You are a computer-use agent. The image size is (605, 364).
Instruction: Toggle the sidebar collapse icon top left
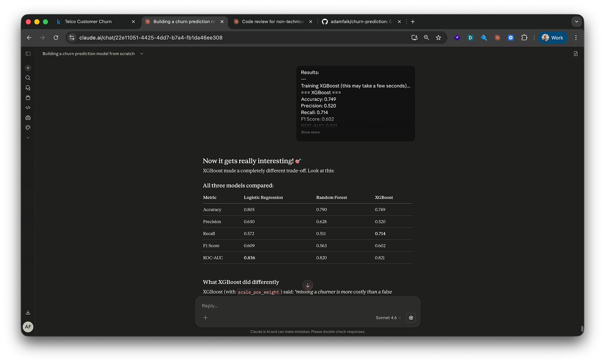click(28, 54)
